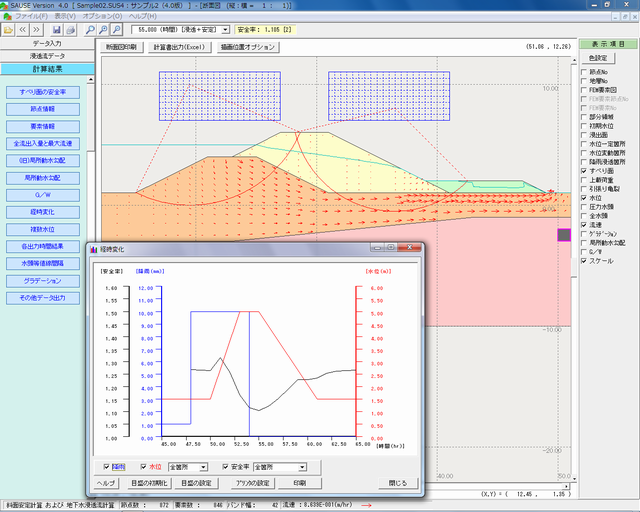
Task: Enable the 節点No display checkbox
Action: 584,73
